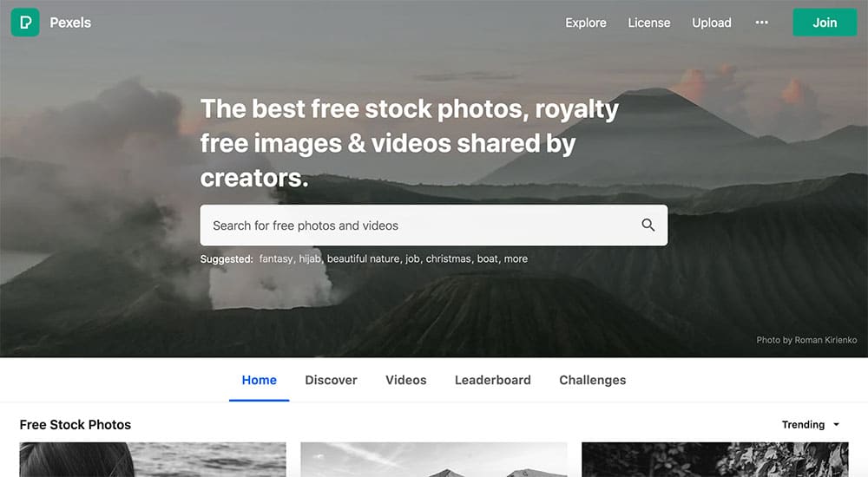
Task: Select the Home tab
Action: point(259,380)
